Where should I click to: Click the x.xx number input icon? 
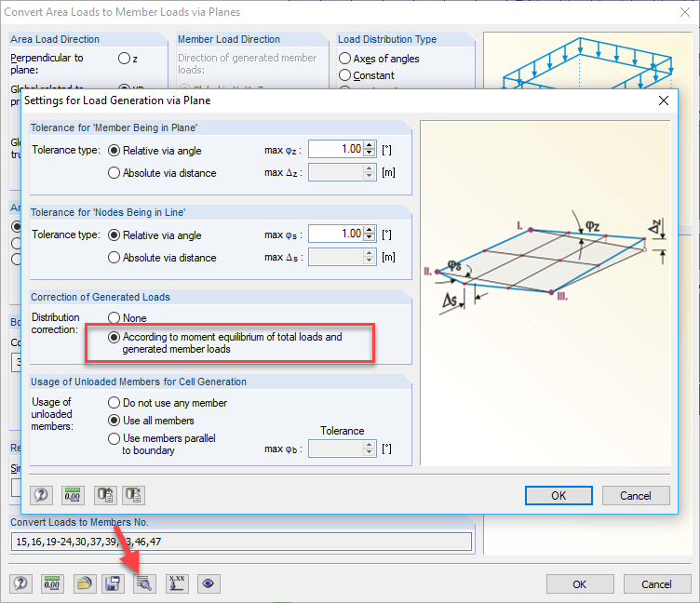(x=177, y=583)
